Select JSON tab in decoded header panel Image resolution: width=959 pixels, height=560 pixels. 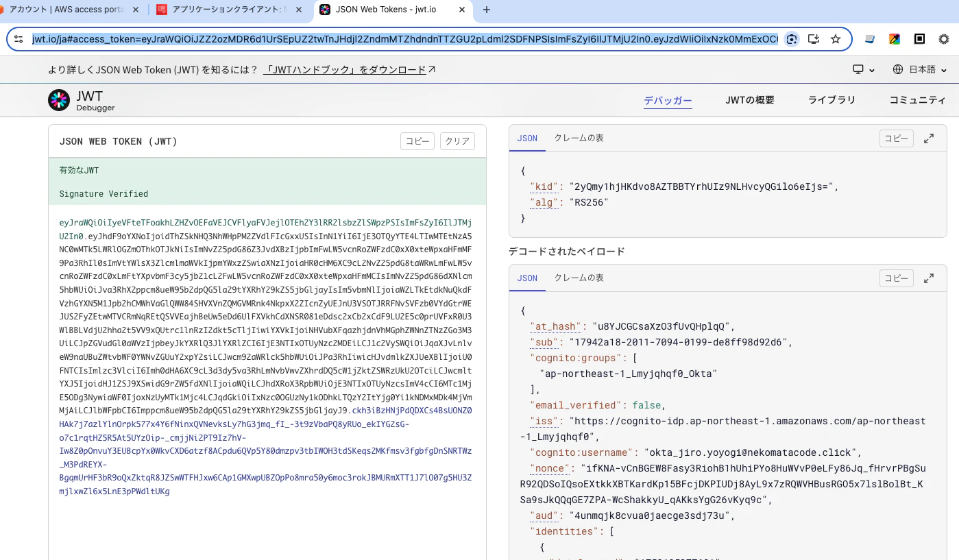point(527,138)
